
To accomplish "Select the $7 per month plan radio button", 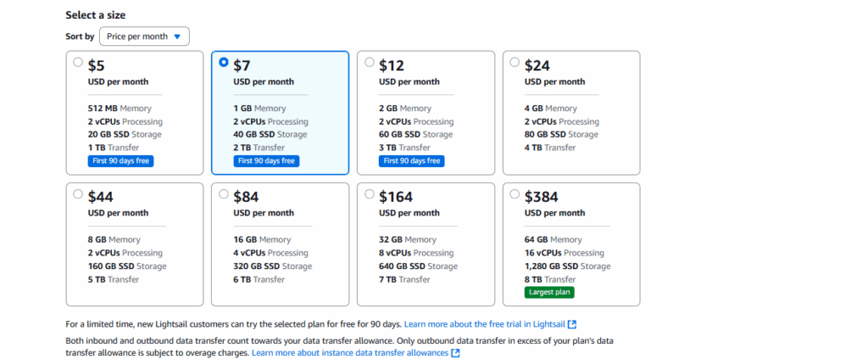I will click(224, 62).
